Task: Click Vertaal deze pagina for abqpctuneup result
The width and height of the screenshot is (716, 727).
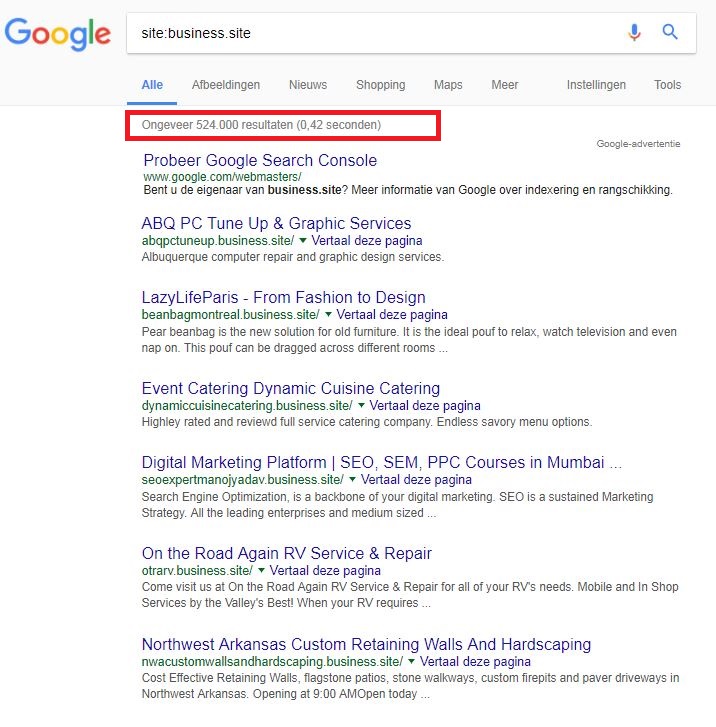Action: tap(366, 241)
